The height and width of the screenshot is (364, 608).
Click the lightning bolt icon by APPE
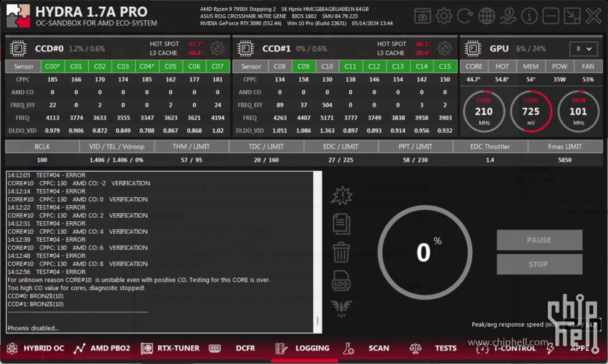coord(550,348)
